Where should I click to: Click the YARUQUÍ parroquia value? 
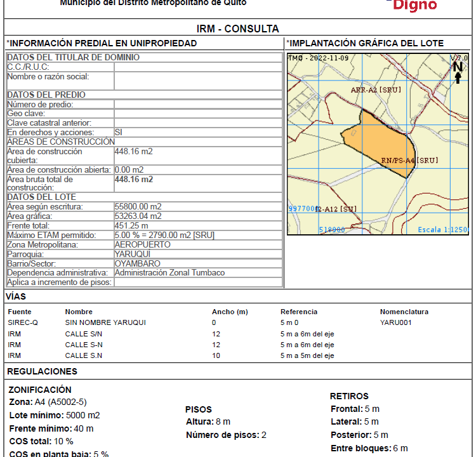[x=133, y=254]
